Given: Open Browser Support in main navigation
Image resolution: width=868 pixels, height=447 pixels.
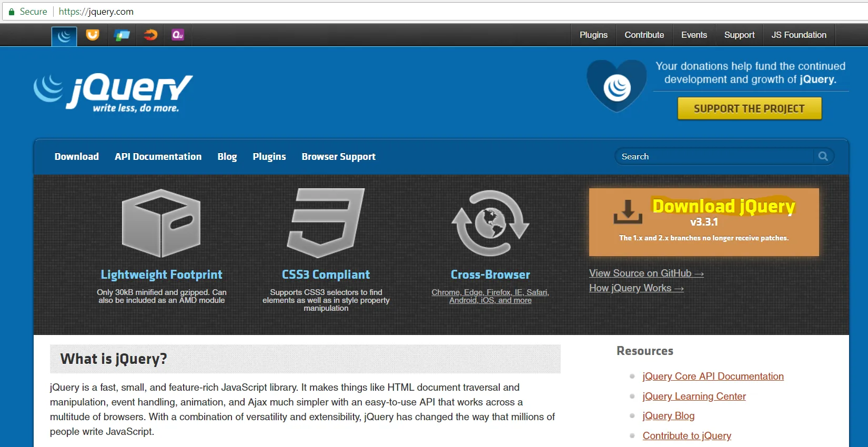Looking at the screenshot, I should 339,157.
